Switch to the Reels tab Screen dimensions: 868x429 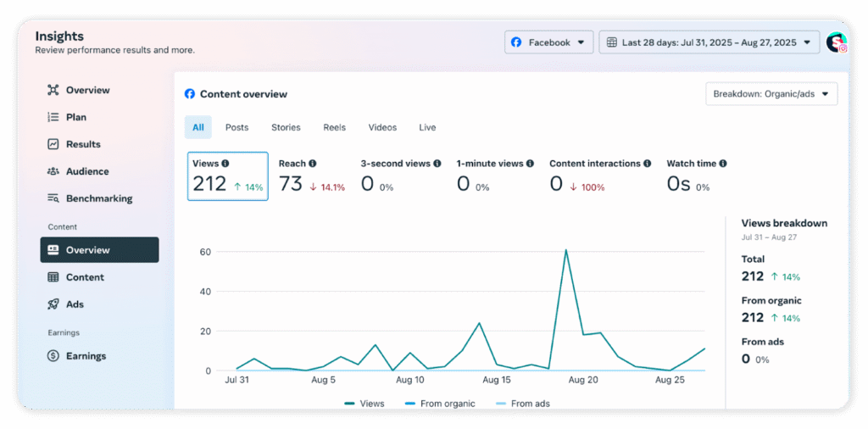334,128
